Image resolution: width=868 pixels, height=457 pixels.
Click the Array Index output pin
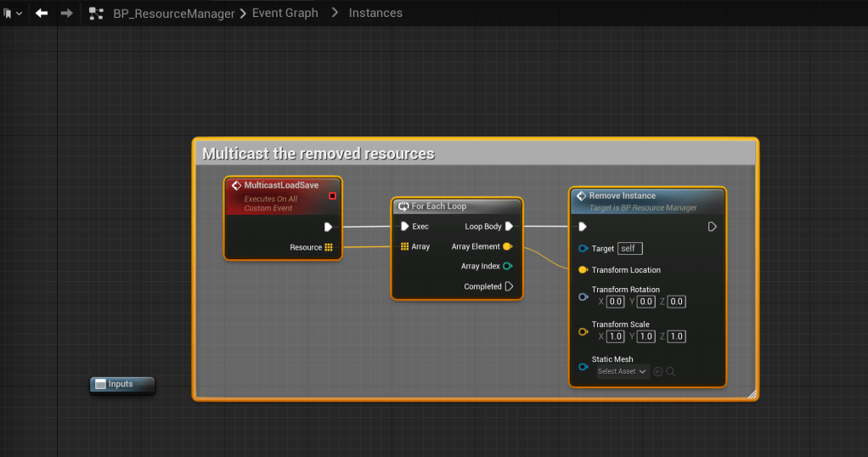[508, 266]
